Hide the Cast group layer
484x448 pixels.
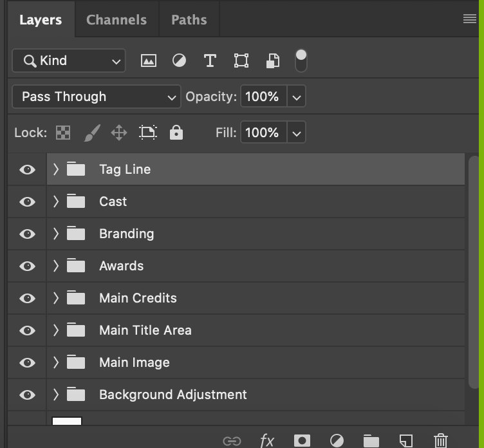pyautogui.click(x=27, y=201)
